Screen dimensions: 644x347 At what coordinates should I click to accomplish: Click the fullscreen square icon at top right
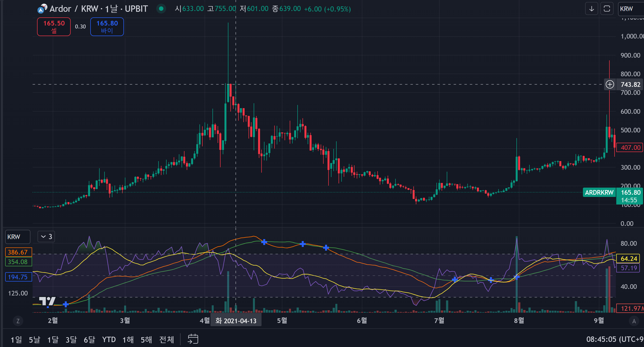[x=607, y=9]
